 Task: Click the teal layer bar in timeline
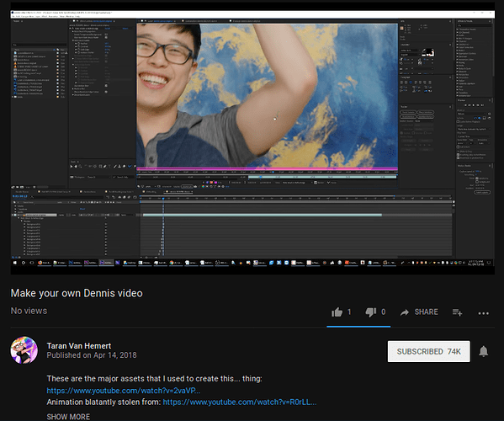(x=263, y=215)
